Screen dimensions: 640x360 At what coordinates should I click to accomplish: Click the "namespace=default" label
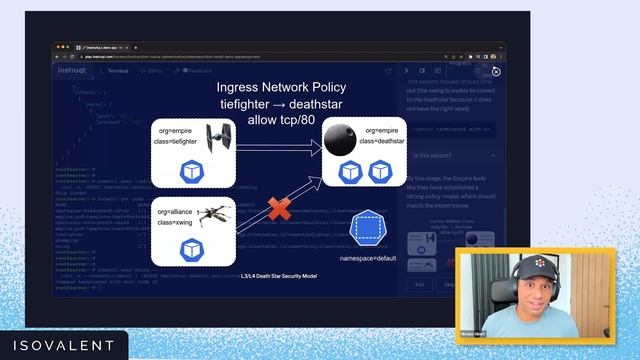pos(368,258)
